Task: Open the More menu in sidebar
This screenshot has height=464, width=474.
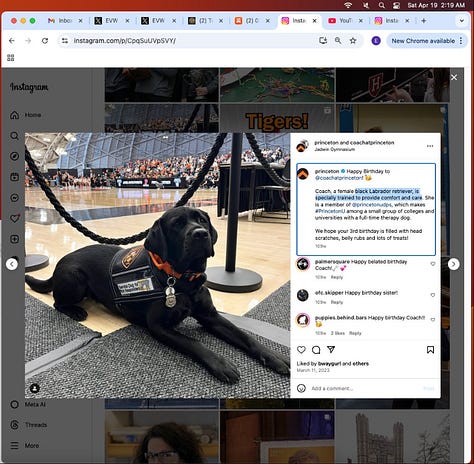Action: tap(25, 445)
